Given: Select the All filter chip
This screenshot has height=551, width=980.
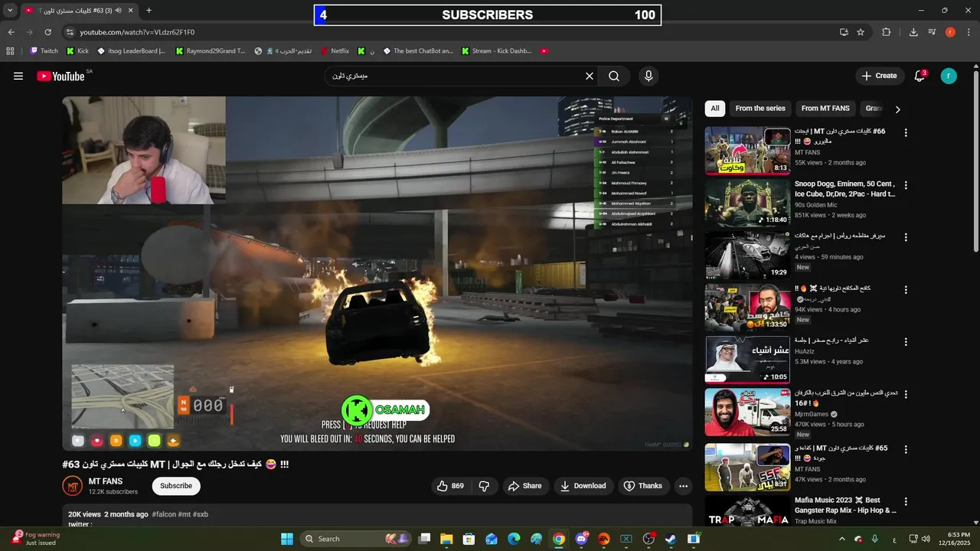Looking at the screenshot, I should point(714,109).
